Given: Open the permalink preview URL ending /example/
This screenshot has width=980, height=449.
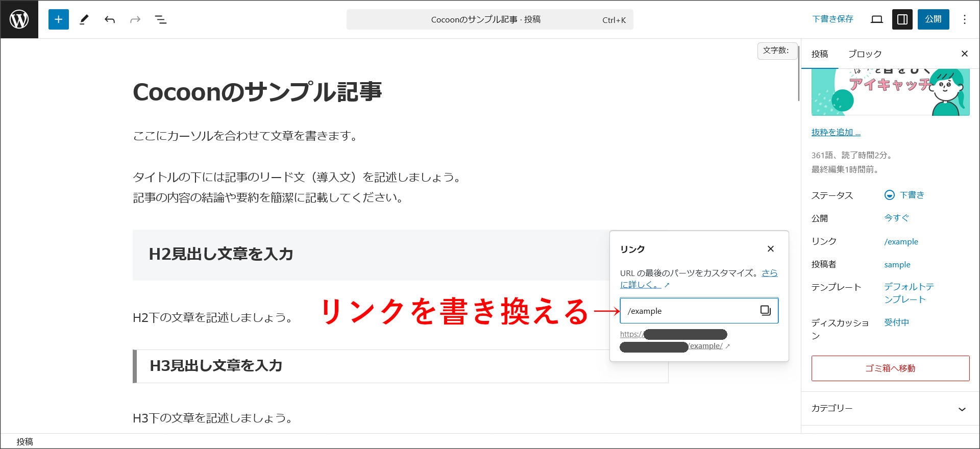Looking at the screenshot, I should [x=675, y=340].
